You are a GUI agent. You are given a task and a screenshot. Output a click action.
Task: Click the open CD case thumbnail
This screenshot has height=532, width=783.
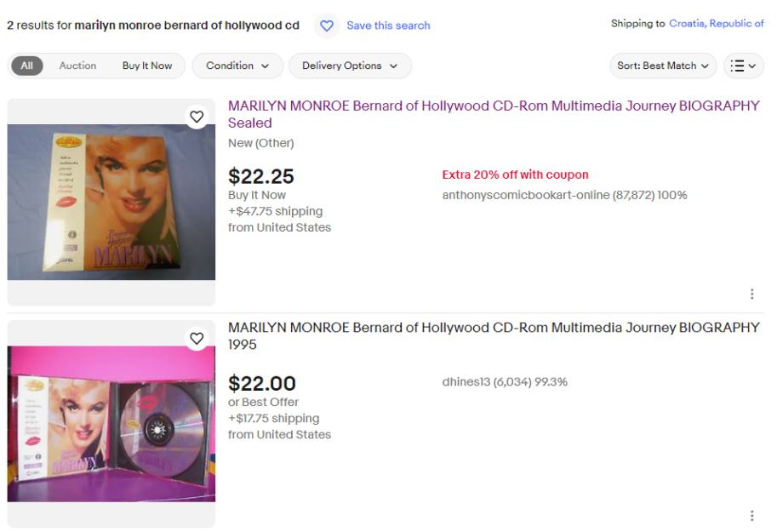point(111,424)
